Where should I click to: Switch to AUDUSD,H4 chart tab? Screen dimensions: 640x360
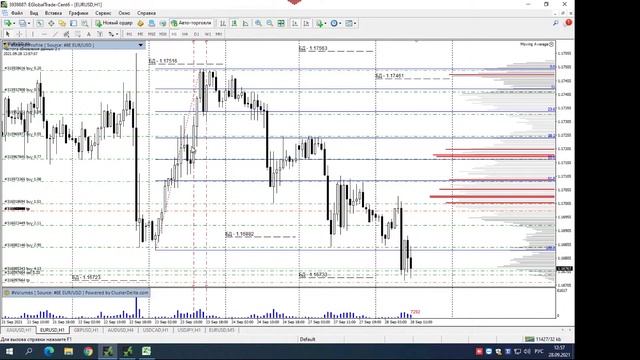pos(120,330)
